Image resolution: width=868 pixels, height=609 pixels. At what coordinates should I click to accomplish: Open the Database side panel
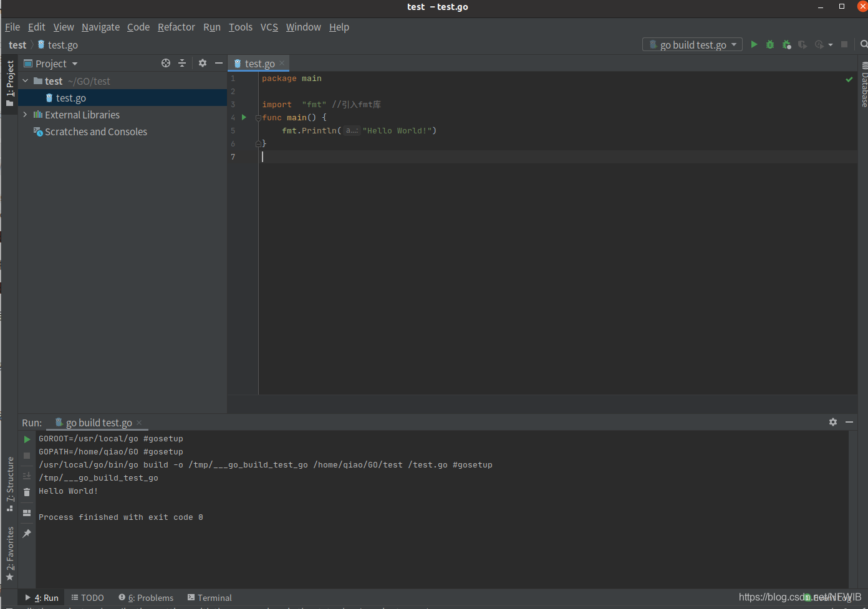coord(864,84)
